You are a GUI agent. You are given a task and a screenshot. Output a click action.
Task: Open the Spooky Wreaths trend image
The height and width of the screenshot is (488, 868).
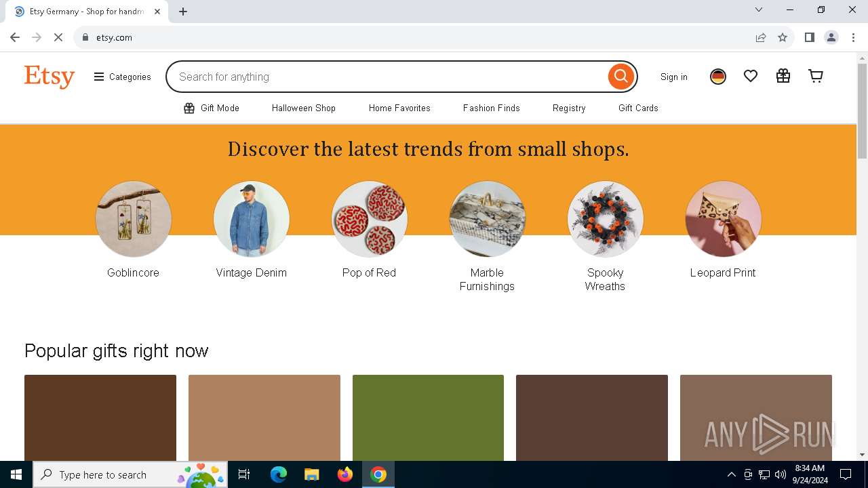606,219
